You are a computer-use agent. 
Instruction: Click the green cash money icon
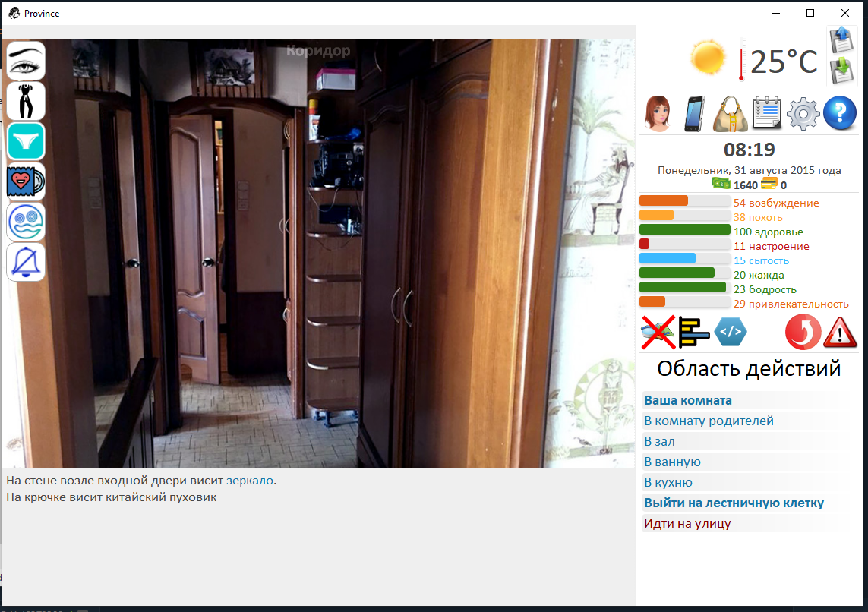[x=721, y=184]
